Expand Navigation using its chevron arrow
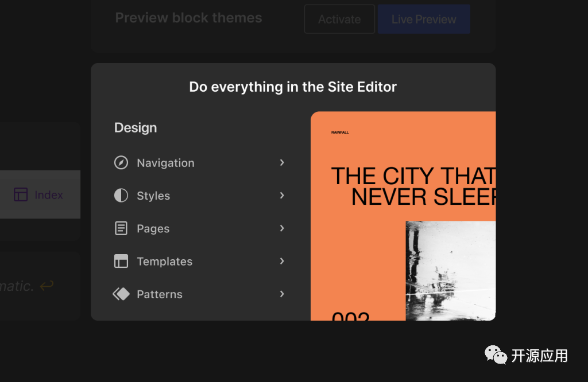The height and width of the screenshot is (382, 588). coord(282,163)
